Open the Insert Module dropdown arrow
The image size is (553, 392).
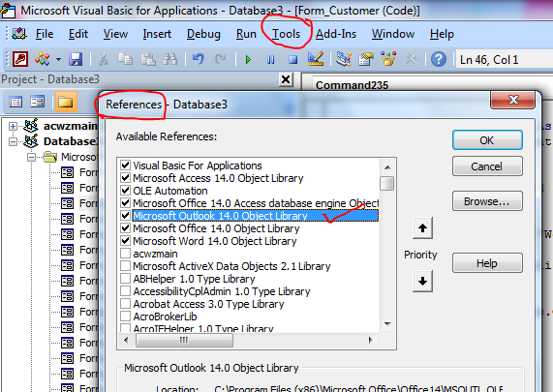tap(58, 59)
